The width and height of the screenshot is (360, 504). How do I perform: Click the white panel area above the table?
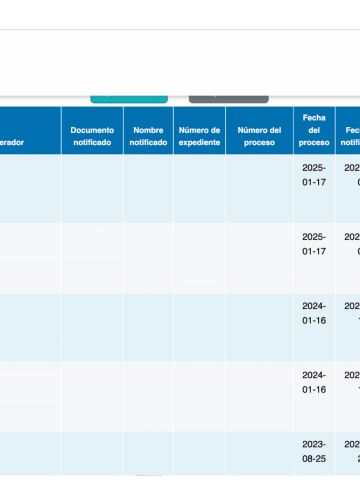(180, 63)
